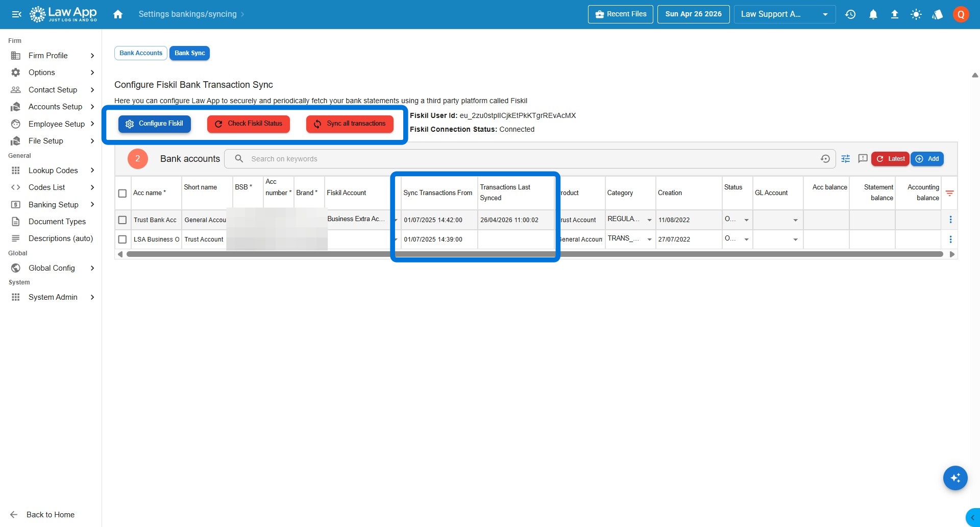Screen dimensions: 980x527
Task: Open GL Account dropdown in Trust Bank Acc row
Action: [x=795, y=220]
